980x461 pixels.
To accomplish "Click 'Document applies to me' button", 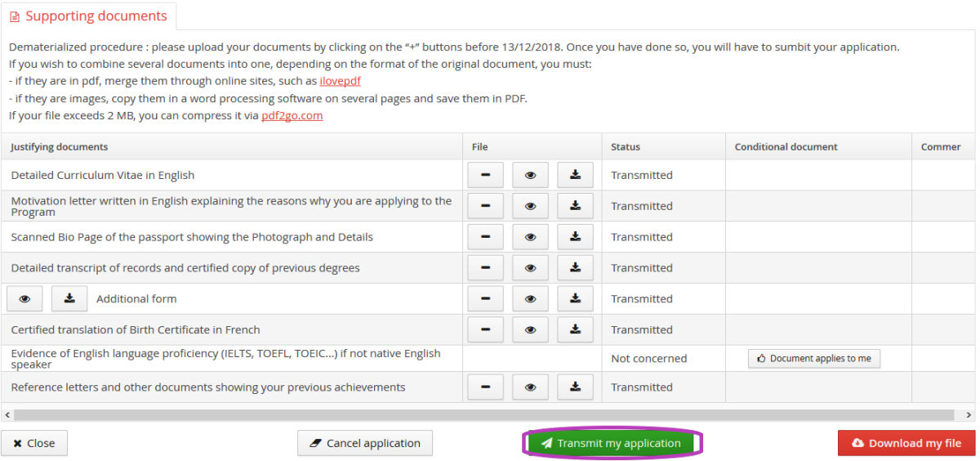I will (813, 359).
